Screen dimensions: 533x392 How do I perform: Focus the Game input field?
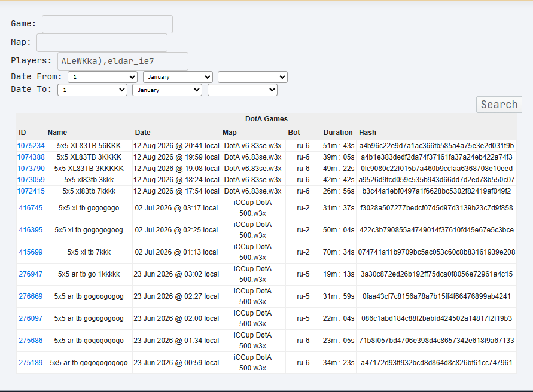[107, 24]
